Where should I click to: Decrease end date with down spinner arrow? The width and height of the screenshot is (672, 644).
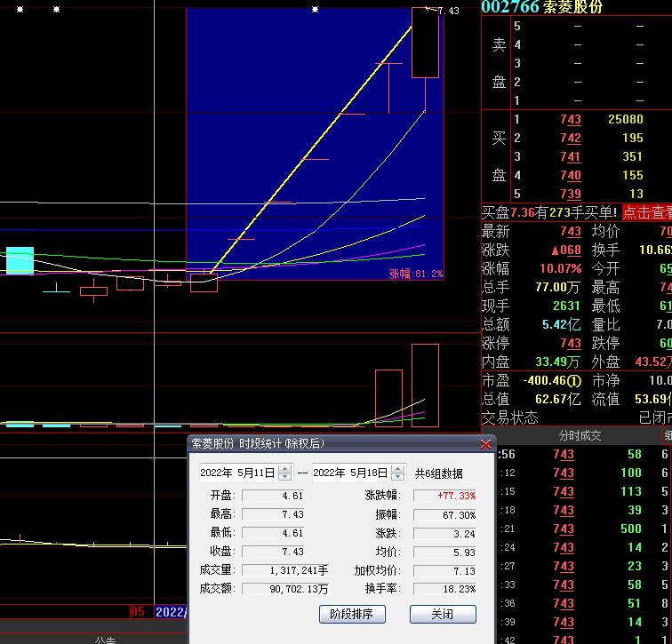point(396,477)
